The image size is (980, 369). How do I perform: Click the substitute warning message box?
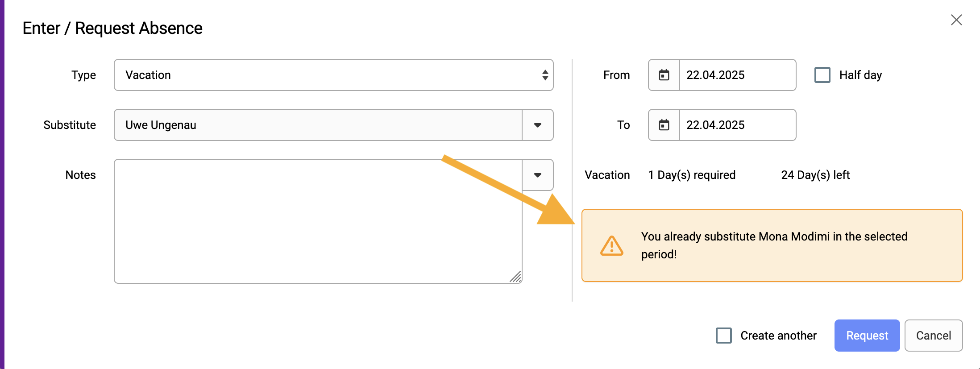click(x=772, y=245)
